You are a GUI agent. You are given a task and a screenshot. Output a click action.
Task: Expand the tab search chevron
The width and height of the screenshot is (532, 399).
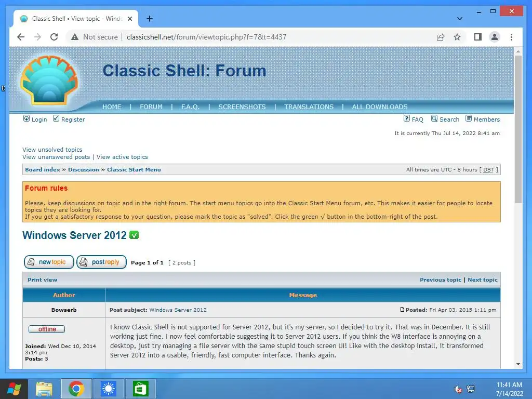click(459, 19)
